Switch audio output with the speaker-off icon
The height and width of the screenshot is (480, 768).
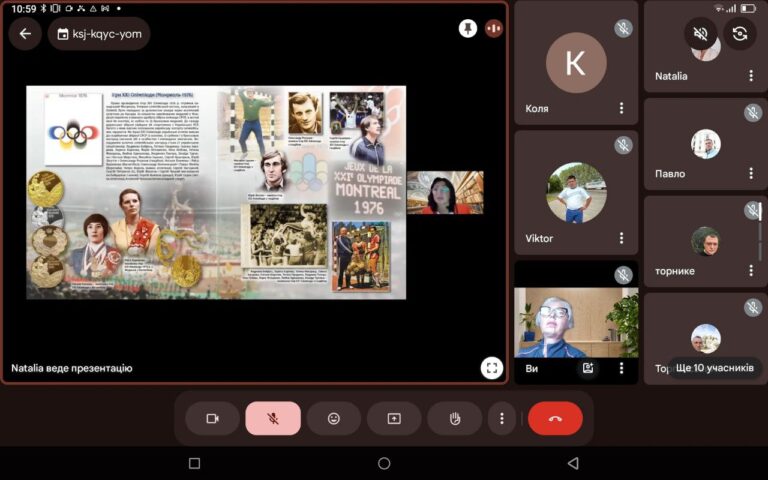[x=701, y=33]
